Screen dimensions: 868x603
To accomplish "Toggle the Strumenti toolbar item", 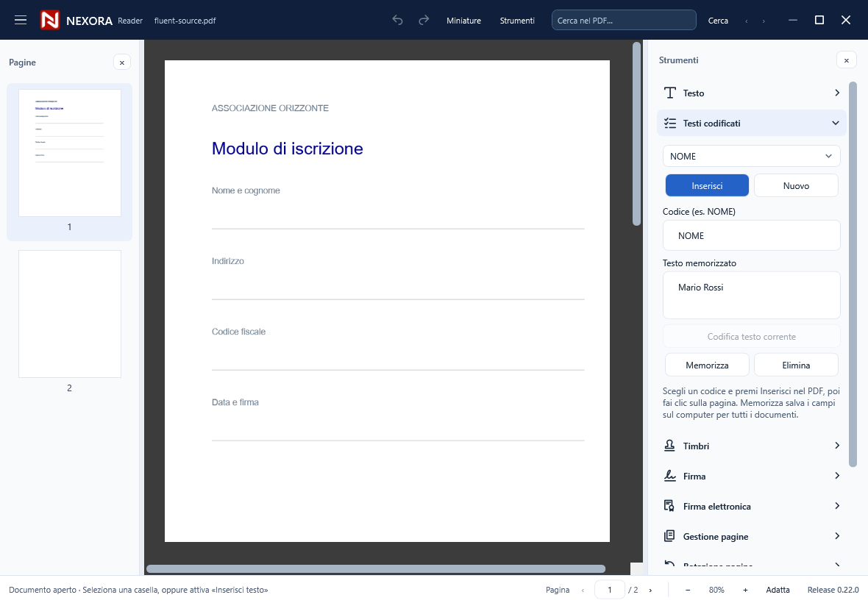I will (x=517, y=21).
